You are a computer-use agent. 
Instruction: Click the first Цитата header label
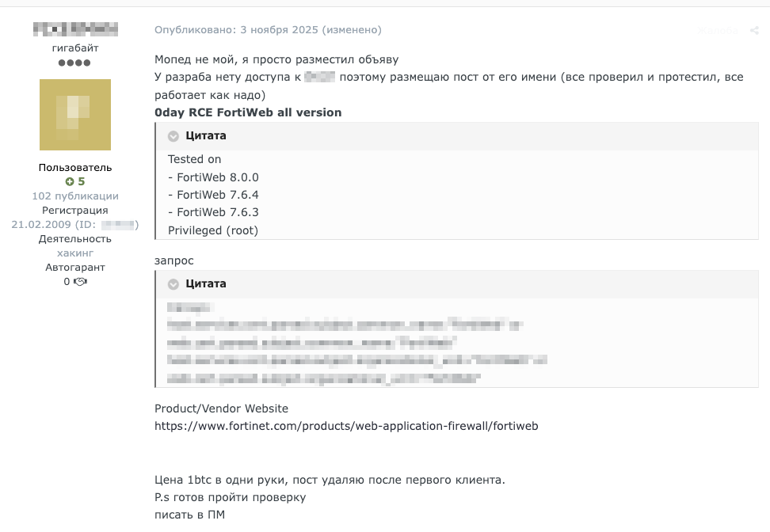[x=206, y=136]
